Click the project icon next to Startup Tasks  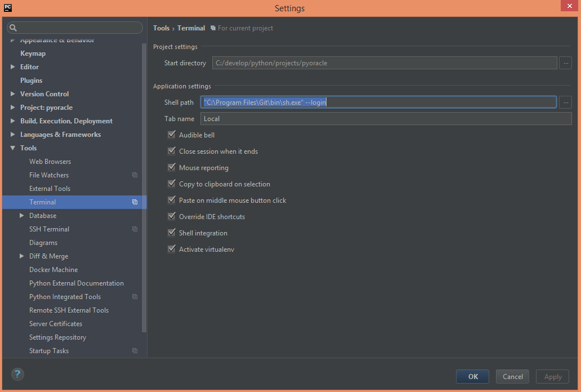pyautogui.click(x=135, y=350)
